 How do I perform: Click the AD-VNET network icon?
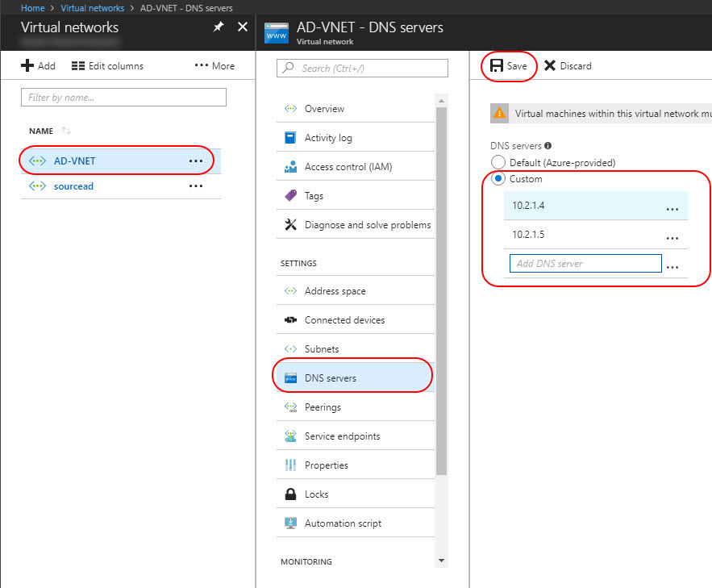point(37,161)
